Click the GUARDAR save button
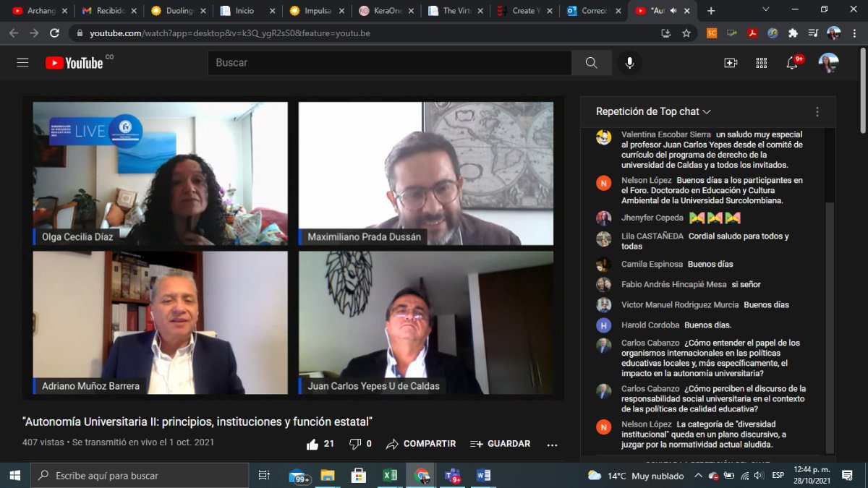 pos(500,444)
